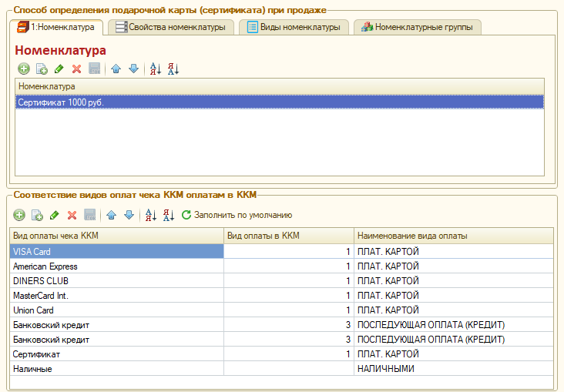Click Заполнить по умолчанию button

click(237, 215)
